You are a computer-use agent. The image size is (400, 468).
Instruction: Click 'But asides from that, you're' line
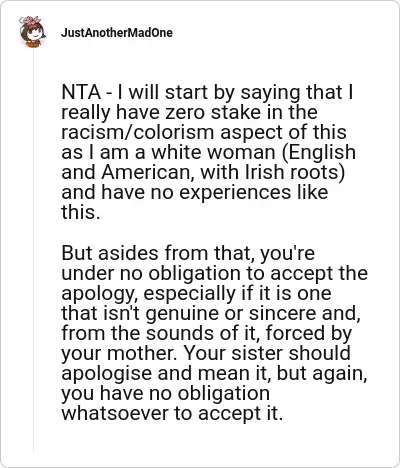[188, 253]
